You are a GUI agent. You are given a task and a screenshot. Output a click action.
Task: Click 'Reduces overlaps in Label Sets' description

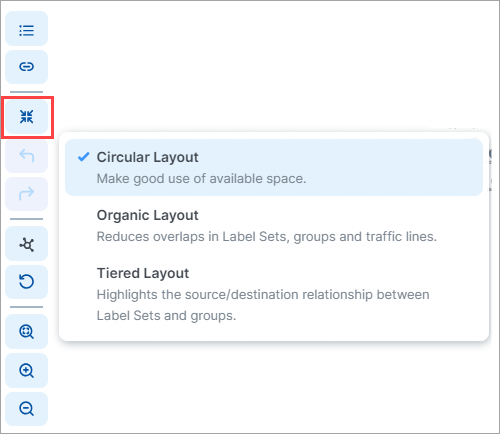[x=267, y=237]
